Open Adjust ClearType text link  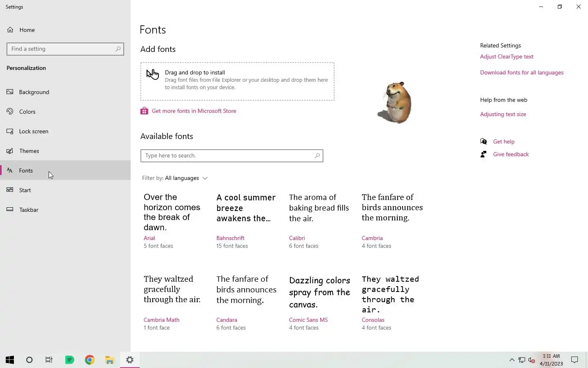point(507,56)
